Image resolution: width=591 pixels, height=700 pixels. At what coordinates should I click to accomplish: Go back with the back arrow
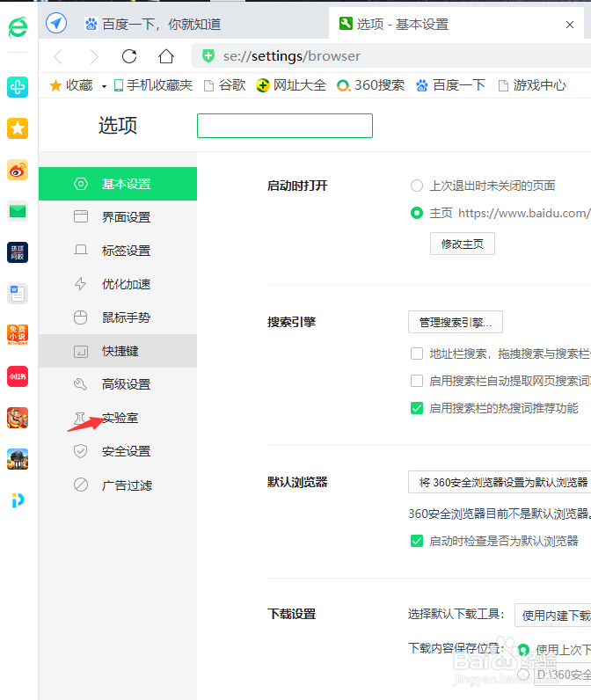(58, 56)
